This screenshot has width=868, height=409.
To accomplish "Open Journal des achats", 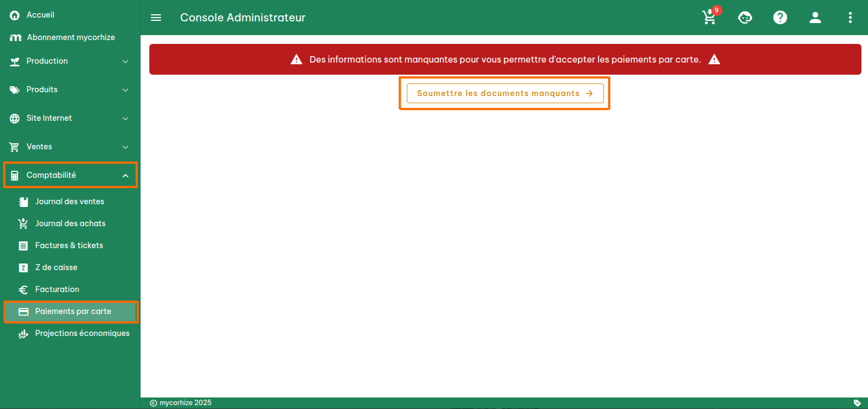I will (x=70, y=223).
